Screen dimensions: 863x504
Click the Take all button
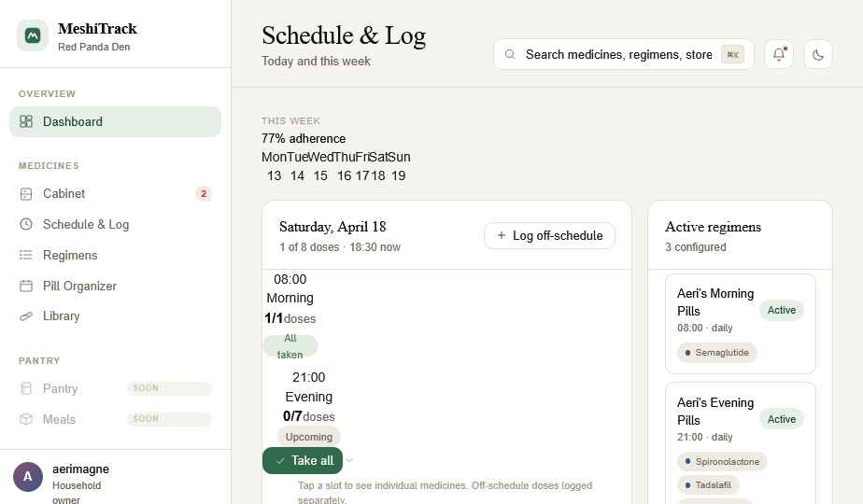pyautogui.click(x=303, y=460)
